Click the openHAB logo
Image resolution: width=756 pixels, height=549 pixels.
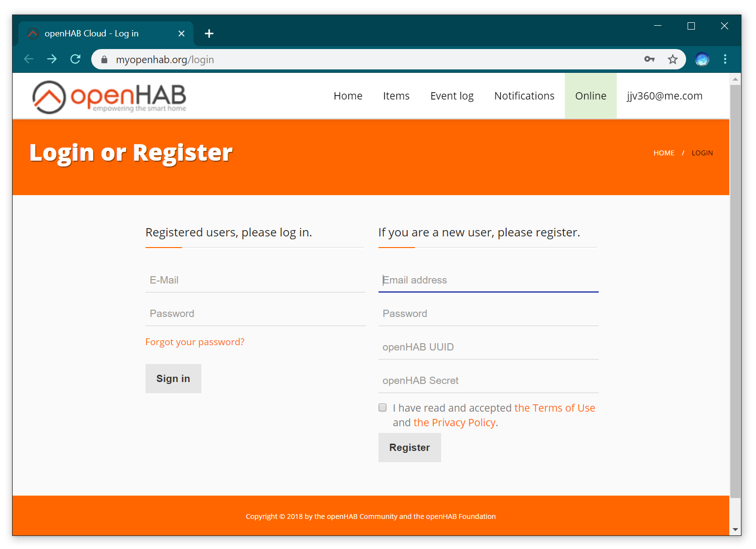point(109,97)
